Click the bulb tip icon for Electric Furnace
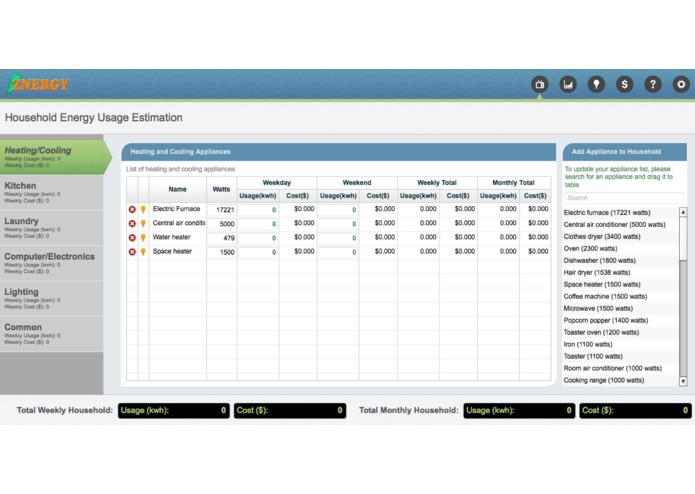 [x=143, y=210]
